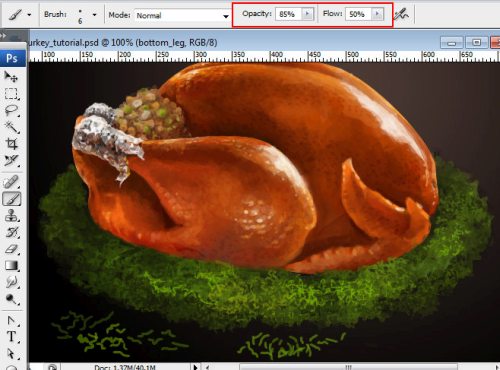Select the Move tool
This screenshot has width=500, height=370.
tap(11, 77)
